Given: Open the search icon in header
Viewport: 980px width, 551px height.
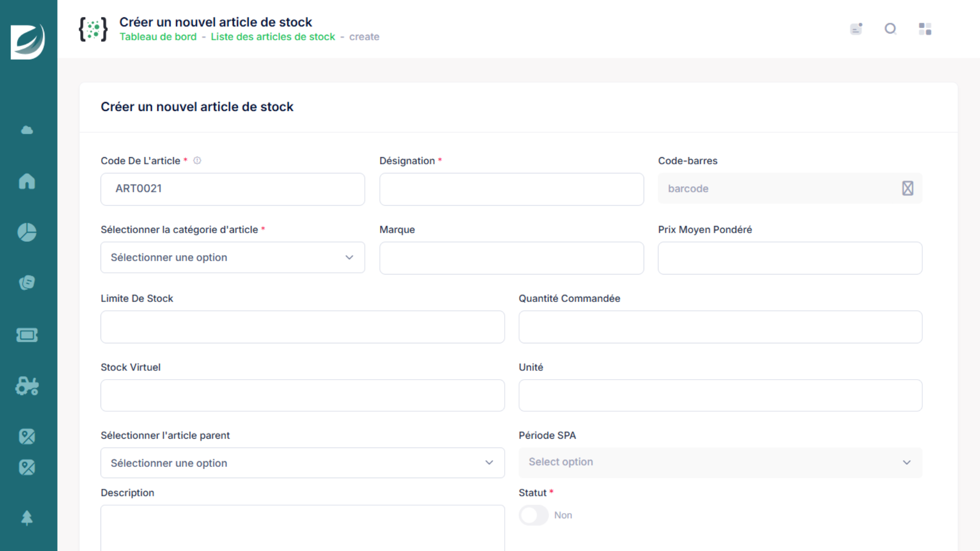Looking at the screenshot, I should coord(891,29).
